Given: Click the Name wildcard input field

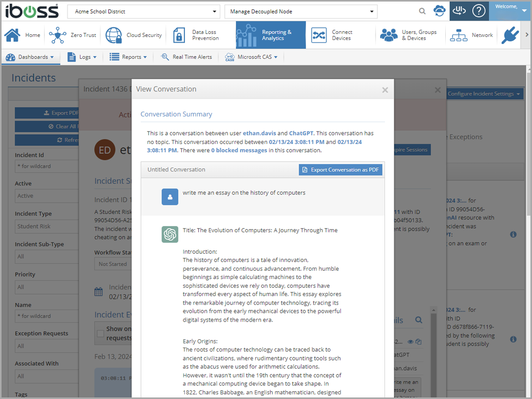Looking at the screenshot, I should point(47,316).
